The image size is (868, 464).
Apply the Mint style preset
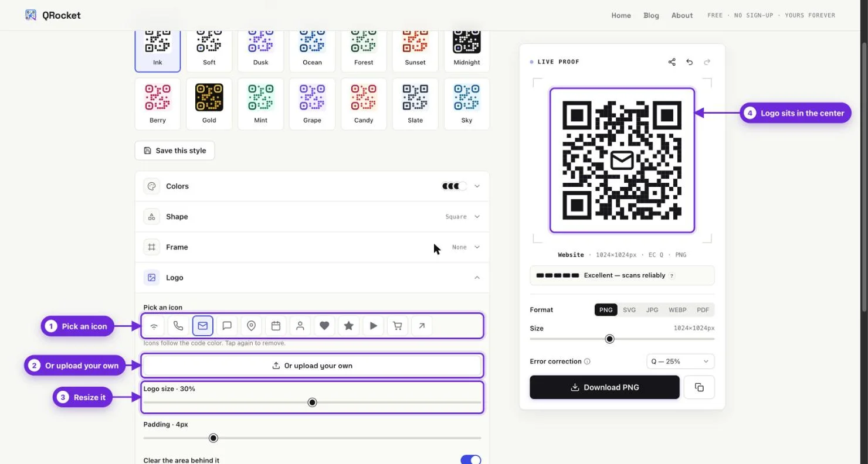260,104
